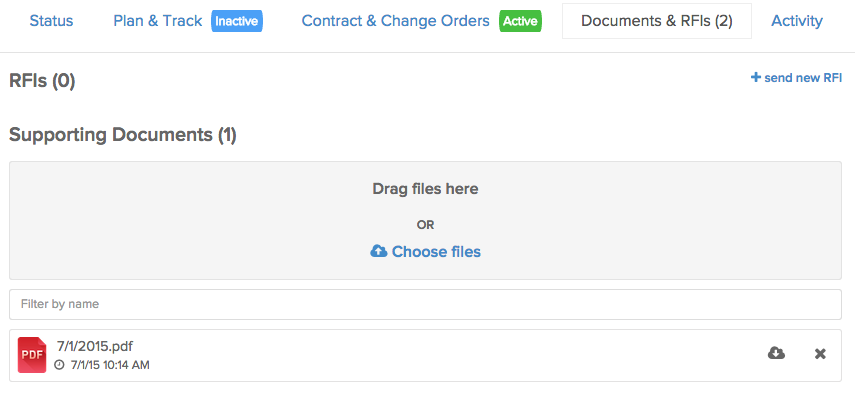Click the red PDF file icon
855x397 pixels.
pyautogui.click(x=32, y=355)
